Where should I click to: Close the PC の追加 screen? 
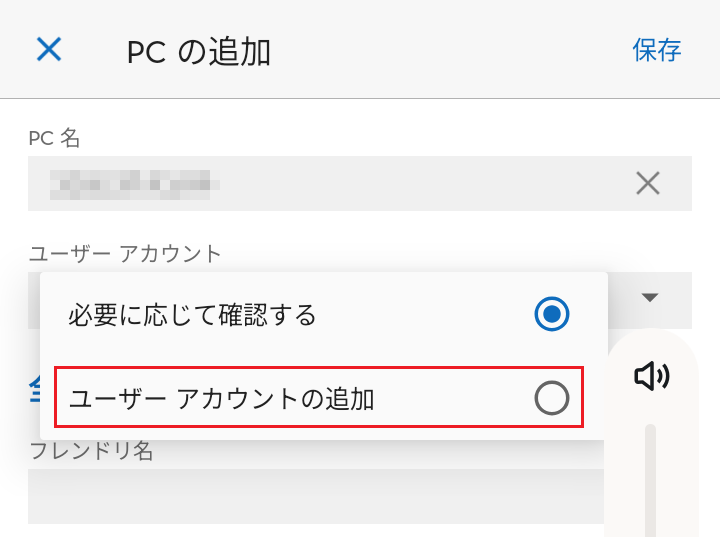pyautogui.click(x=49, y=49)
